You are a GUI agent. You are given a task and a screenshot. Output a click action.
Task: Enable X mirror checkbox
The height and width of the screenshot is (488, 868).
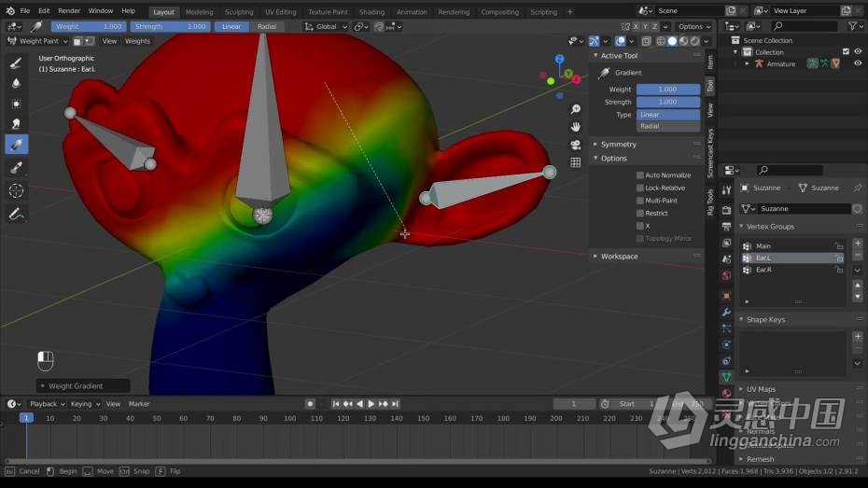tap(640, 226)
